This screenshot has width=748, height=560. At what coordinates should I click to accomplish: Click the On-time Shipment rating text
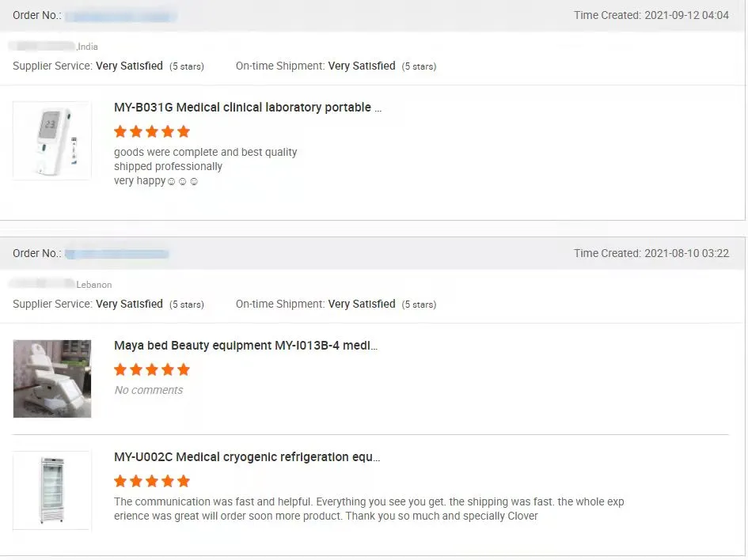point(279,66)
